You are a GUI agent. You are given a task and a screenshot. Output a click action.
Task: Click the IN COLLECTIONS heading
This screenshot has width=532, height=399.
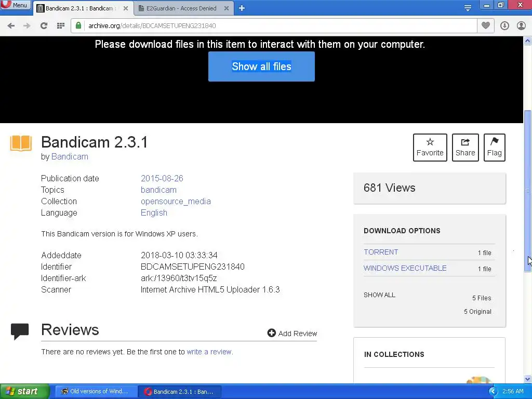[394, 354]
